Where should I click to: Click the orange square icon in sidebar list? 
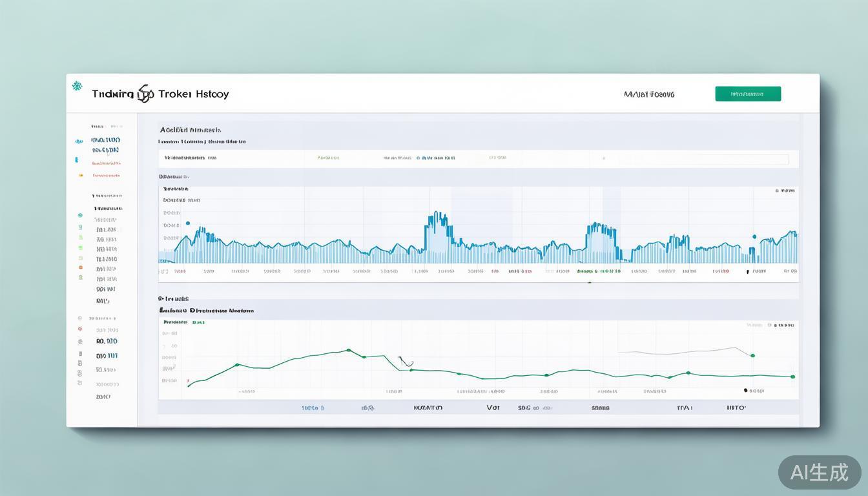click(80, 267)
